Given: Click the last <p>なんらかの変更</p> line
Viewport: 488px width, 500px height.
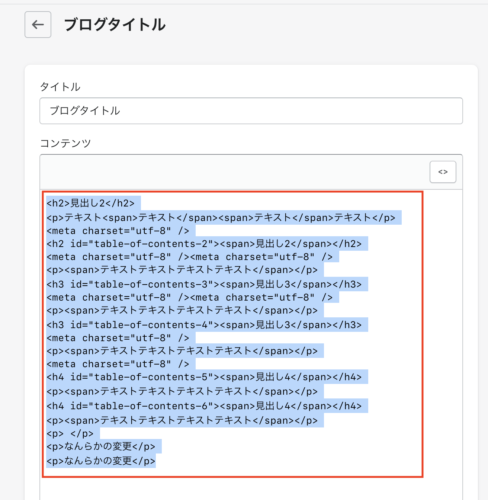Looking at the screenshot, I should 101,461.
